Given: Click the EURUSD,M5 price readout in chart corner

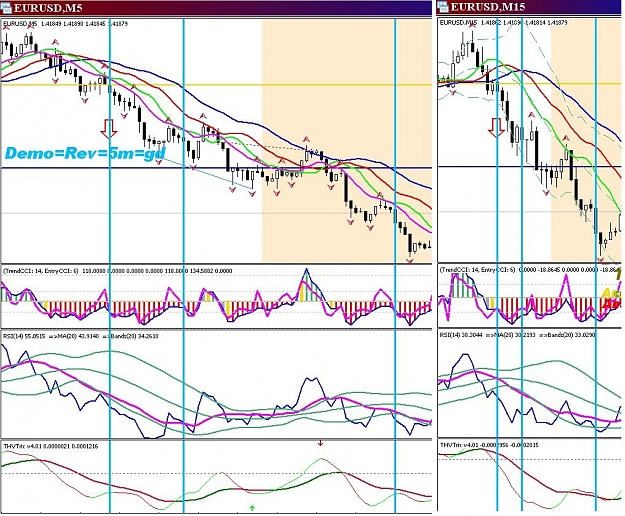Looking at the screenshot, I should click(x=65, y=24).
